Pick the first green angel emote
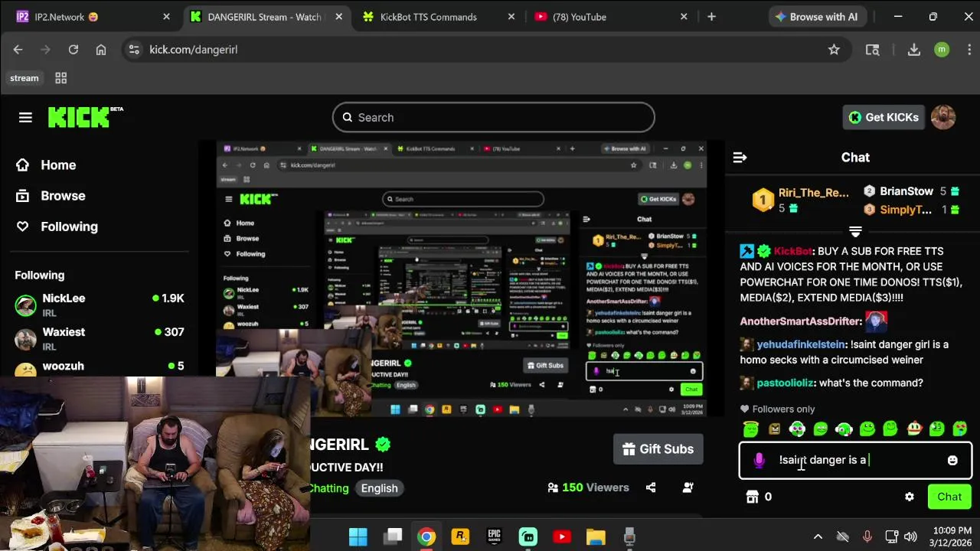This screenshot has height=551, width=980. 751,429
